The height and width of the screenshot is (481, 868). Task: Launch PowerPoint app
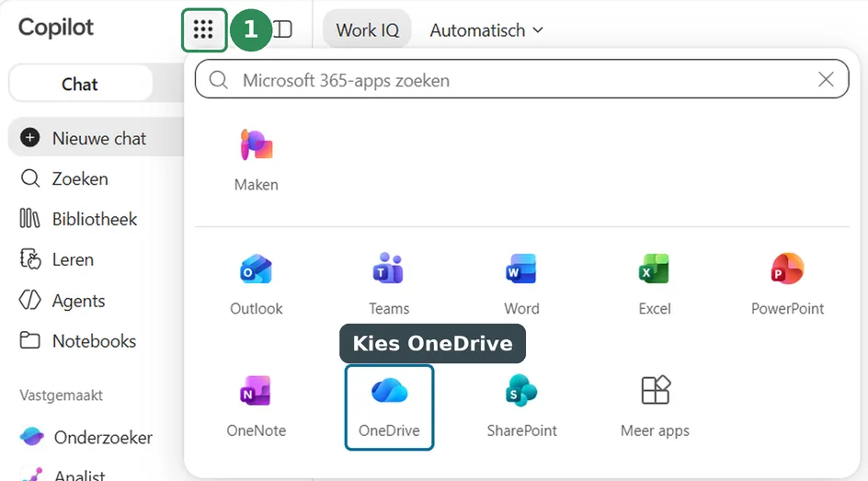787,284
